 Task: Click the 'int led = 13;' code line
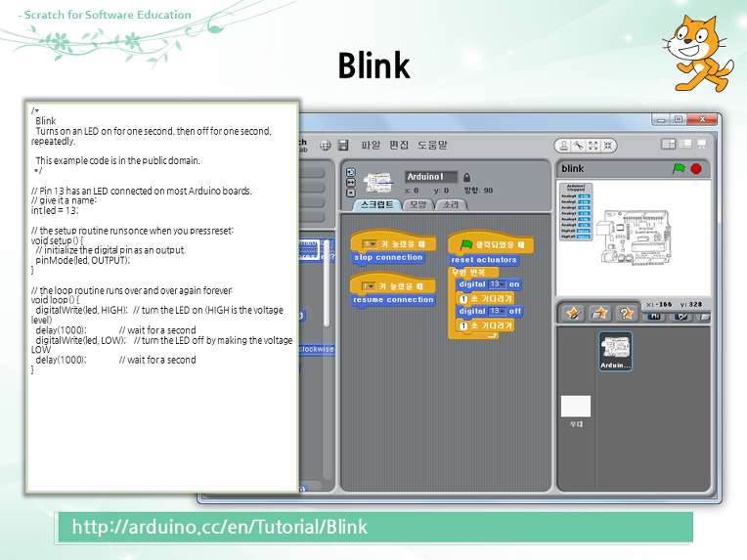click(x=55, y=210)
